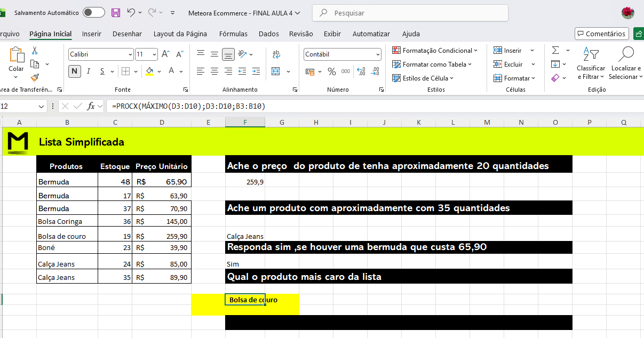The image size is (644, 338).
Task: Align text to middle vertically
Action: [x=214, y=54]
